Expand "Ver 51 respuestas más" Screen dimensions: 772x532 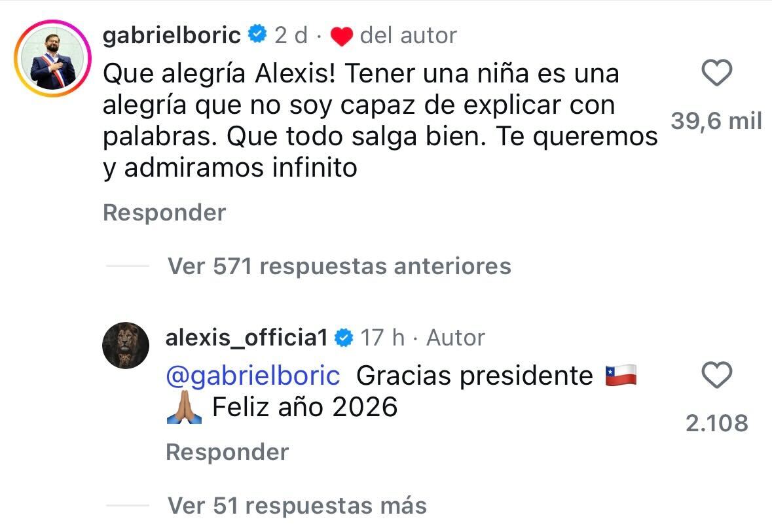click(x=297, y=505)
